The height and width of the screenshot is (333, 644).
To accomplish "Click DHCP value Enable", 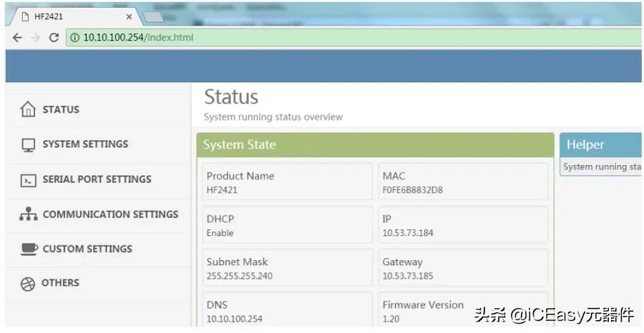I will tap(220, 233).
